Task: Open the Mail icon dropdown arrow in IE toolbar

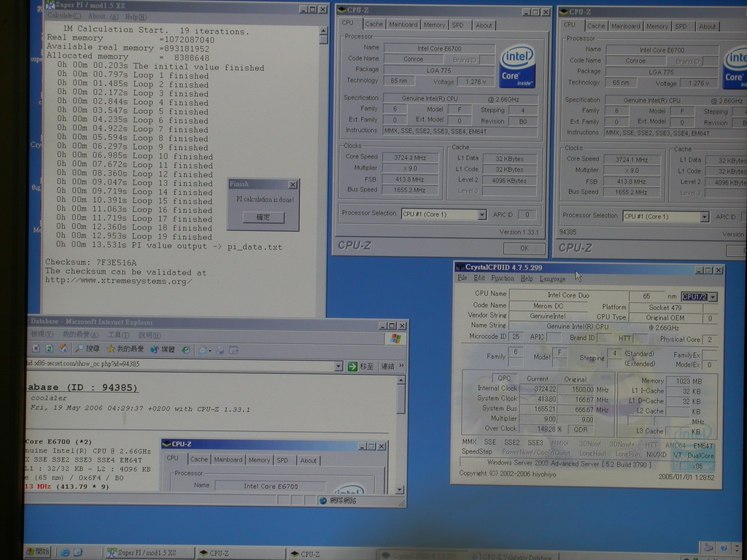Action: 209,351
